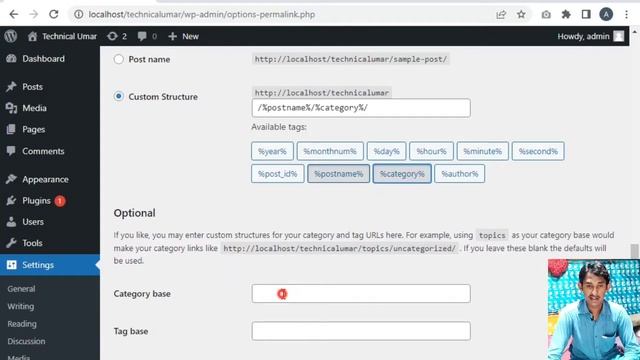Open the General settings submenu
The width and height of the screenshot is (640, 360).
point(21,289)
